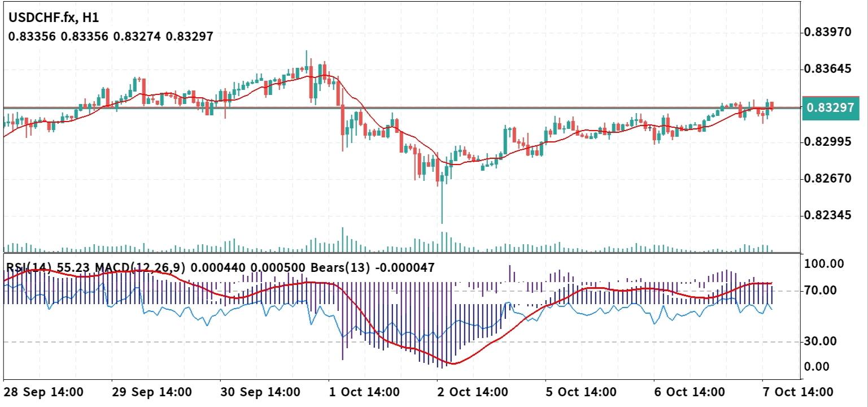Screen dimensions: 868x407
Task: Click the 5 Oct 14:00 time label
Action: [581, 392]
